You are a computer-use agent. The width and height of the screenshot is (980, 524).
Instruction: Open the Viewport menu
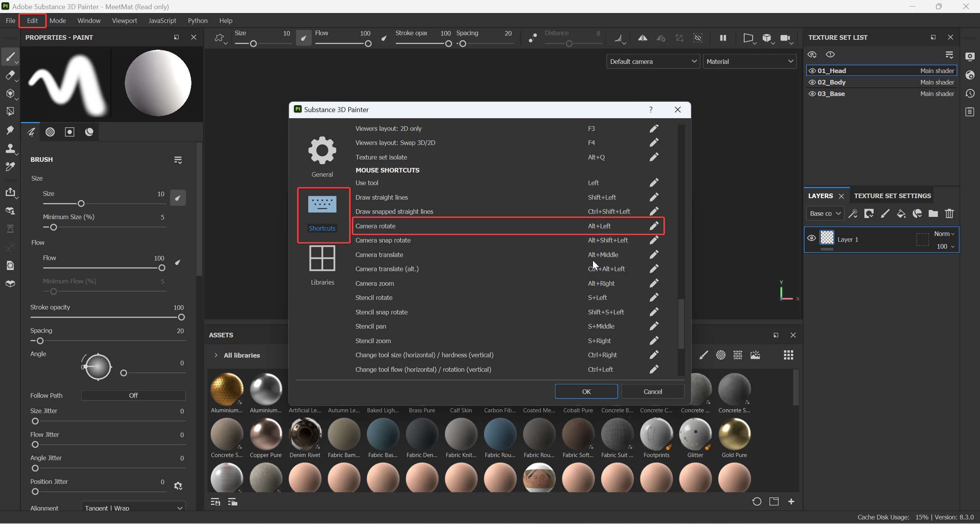pos(124,21)
